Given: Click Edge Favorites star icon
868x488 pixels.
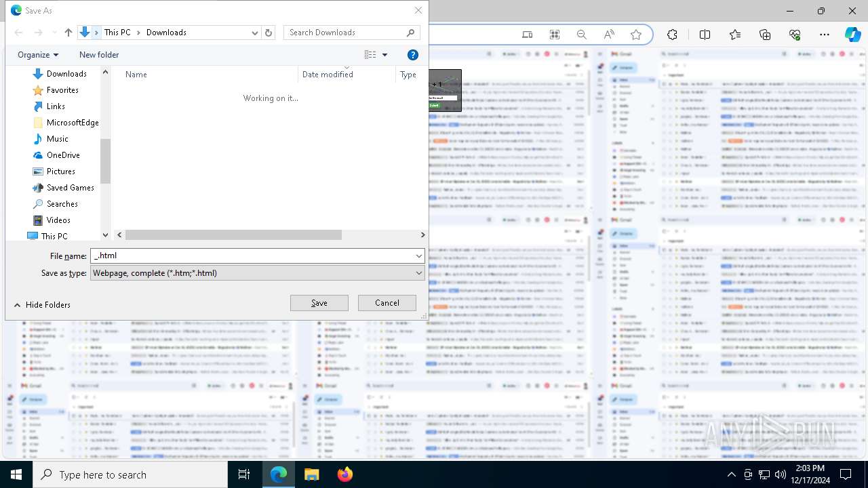Looking at the screenshot, I should [636, 35].
